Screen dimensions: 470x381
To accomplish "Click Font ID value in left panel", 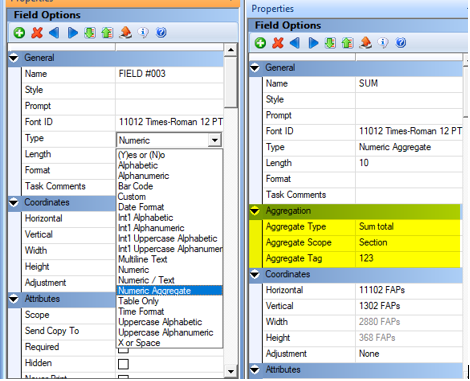I will point(170,122).
